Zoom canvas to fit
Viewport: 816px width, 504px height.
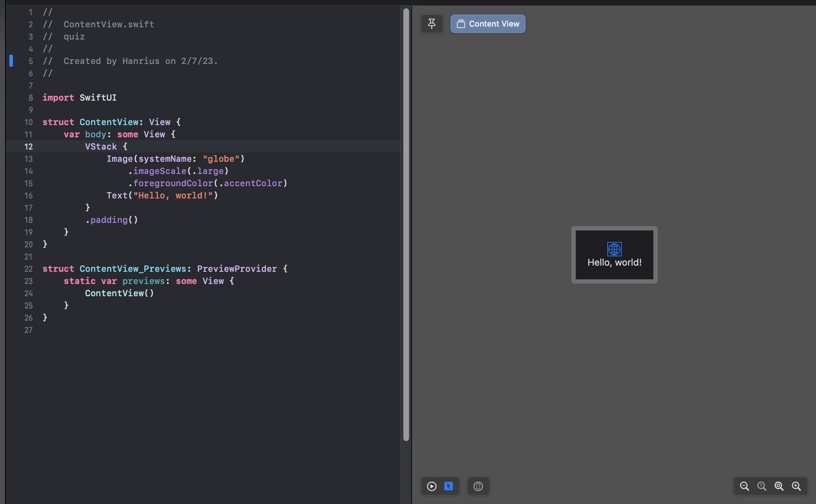[x=779, y=486]
